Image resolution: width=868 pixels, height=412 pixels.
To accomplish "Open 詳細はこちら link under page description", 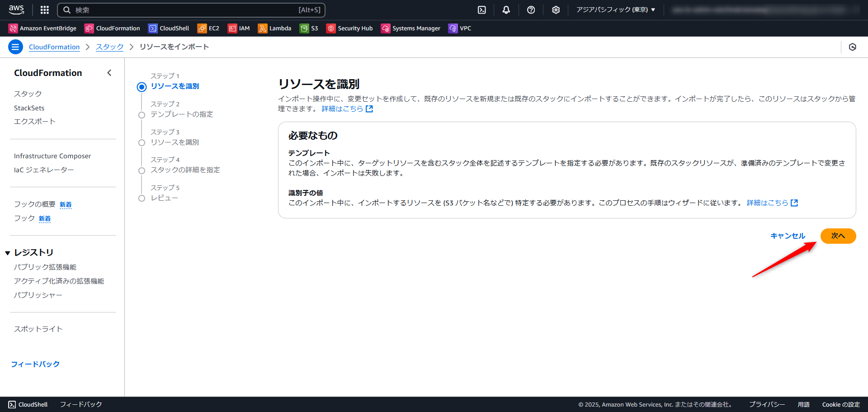I will 347,109.
